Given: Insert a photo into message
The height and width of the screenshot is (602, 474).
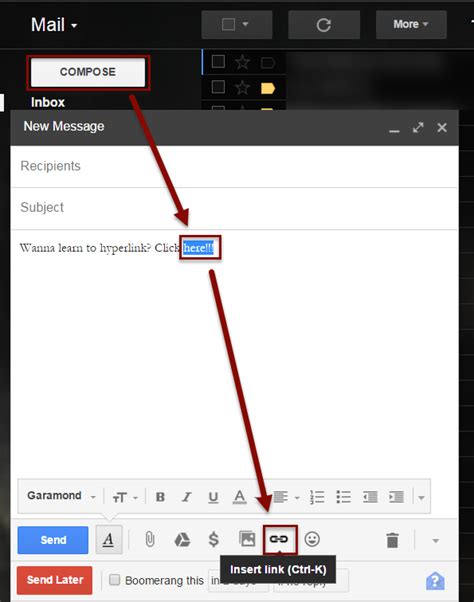Looking at the screenshot, I should (247, 539).
